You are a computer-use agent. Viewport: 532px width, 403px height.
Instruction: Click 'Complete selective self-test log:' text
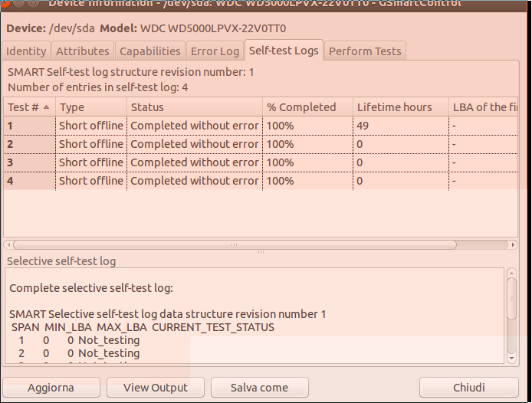pyautogui.click(x=91, y=288)
